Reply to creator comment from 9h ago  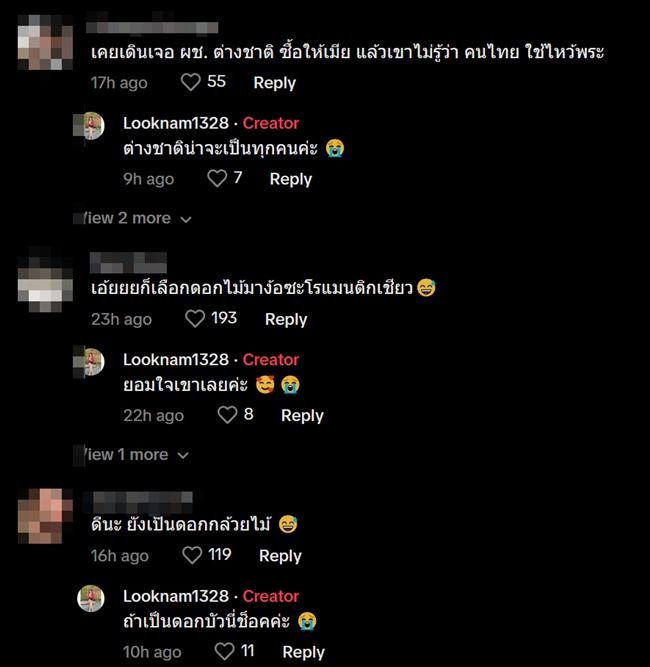291,179
